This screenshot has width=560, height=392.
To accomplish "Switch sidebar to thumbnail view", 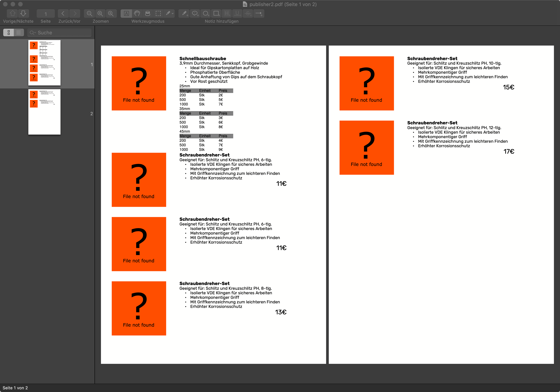I will tap(9, 33).
